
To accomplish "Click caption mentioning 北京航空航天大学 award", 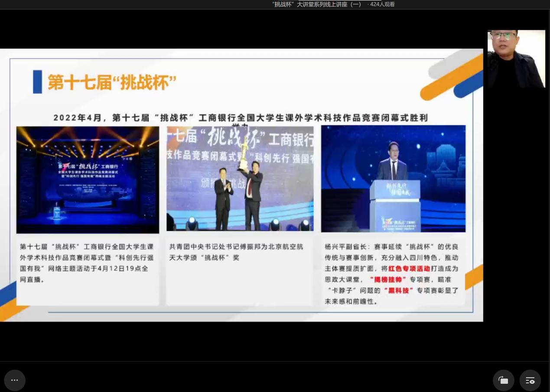I will pyautogui.click(x=236, y=252).
